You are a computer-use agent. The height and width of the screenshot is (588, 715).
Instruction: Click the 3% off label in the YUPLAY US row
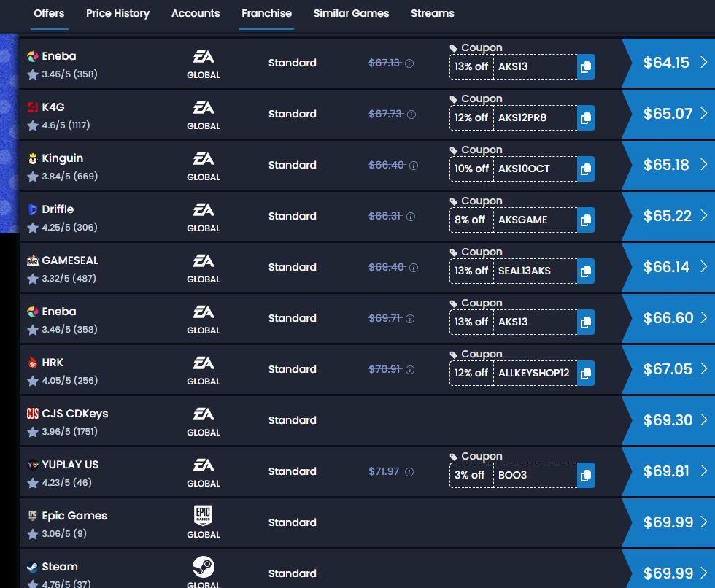(470, 475)
